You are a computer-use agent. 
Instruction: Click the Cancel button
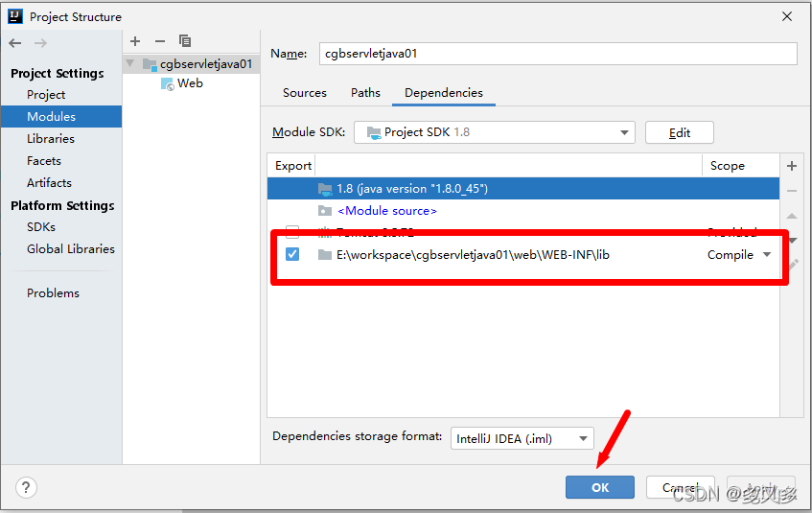(x=681, y=487)
